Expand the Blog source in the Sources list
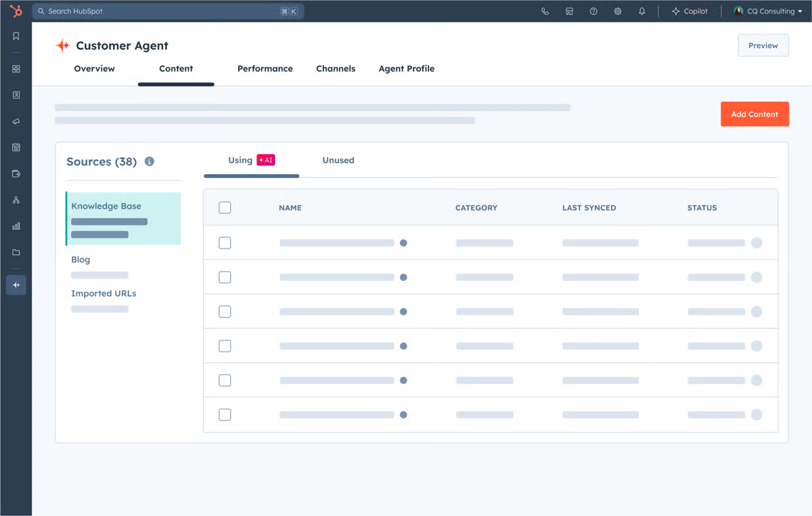The height and width of the screenshot is (516, 812). pyautogui.click(x=81, y=259)
